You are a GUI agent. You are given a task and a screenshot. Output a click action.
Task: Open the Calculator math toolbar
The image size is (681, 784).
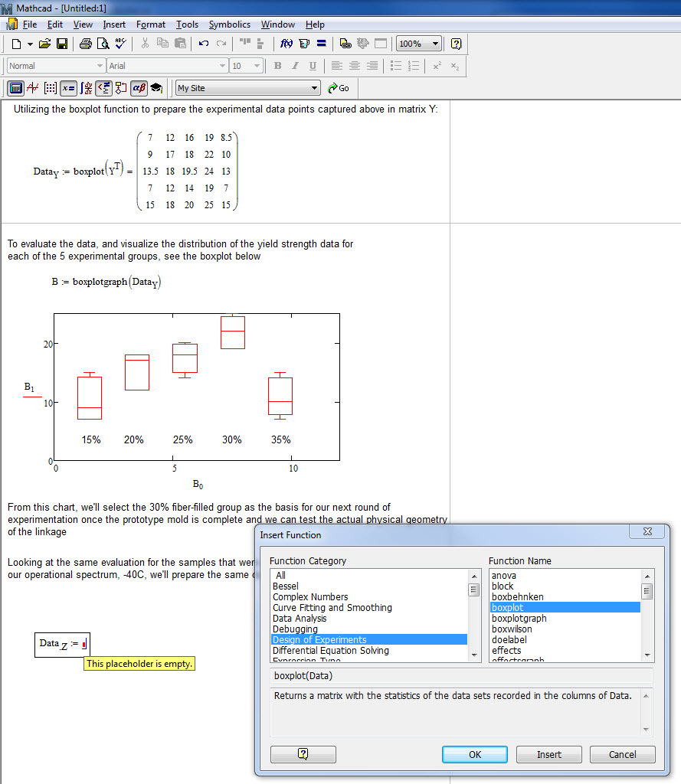15,88
